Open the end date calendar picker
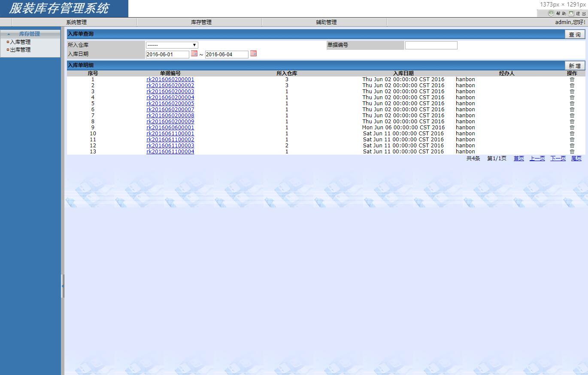The height and width of the screenshot is (375, 588). click(253, 54)
